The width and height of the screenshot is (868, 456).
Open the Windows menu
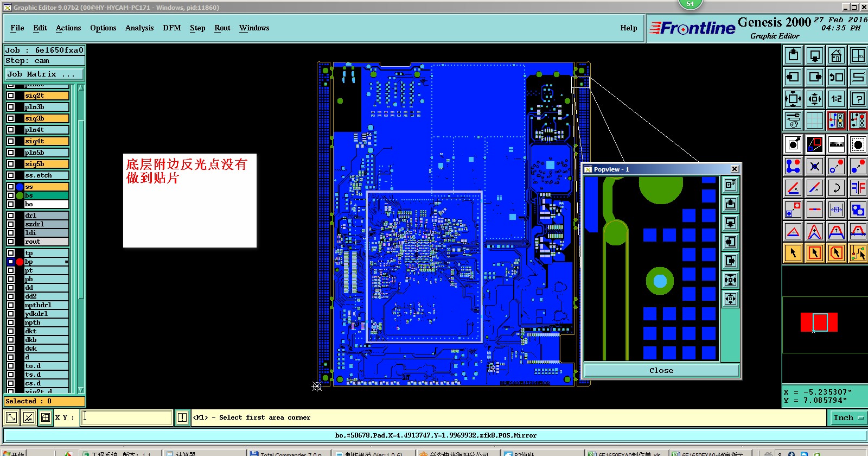[x=254, y=28]
